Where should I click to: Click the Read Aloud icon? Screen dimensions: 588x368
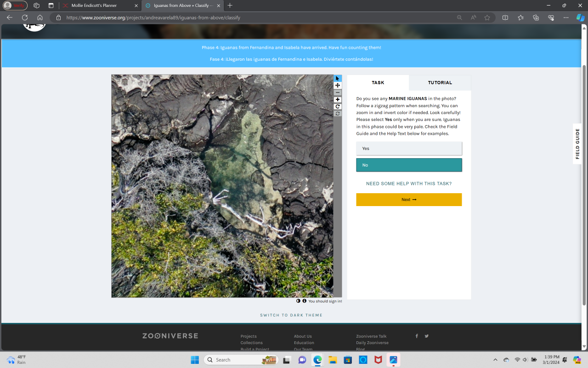tap(473, 17)
